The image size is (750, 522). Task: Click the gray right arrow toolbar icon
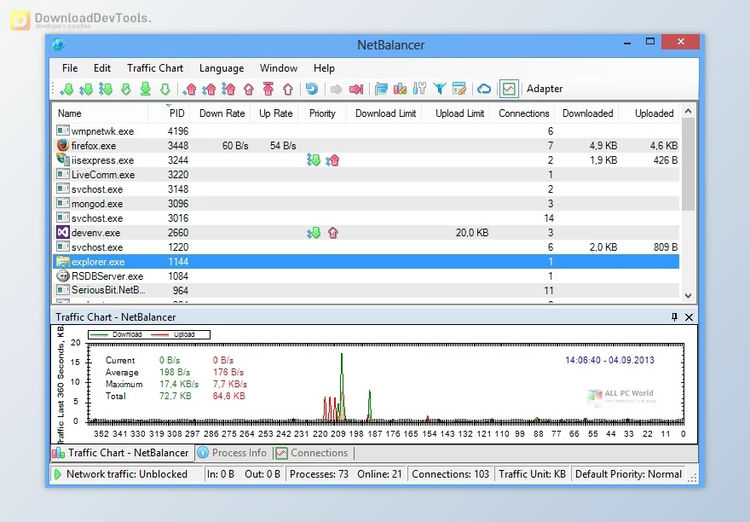coord(336,89)
